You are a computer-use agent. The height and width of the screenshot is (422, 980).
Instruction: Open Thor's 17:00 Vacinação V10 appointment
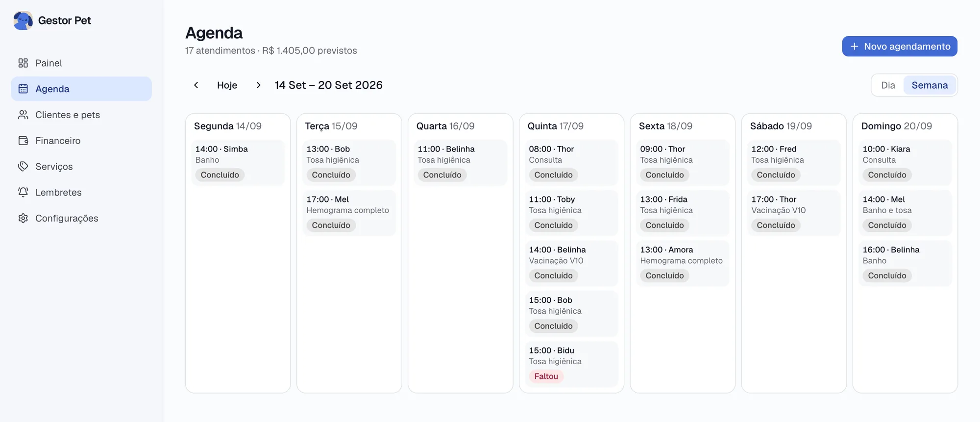click(794, 213)
